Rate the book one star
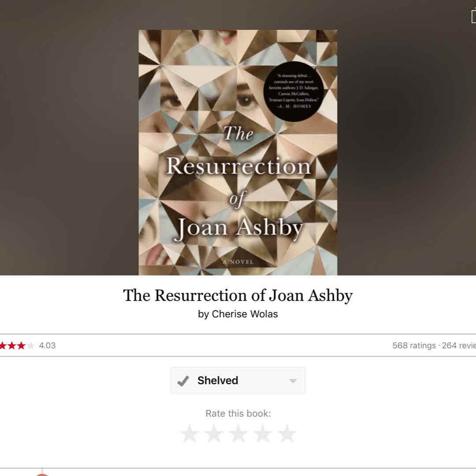476x476 pixels. point(190,434)
